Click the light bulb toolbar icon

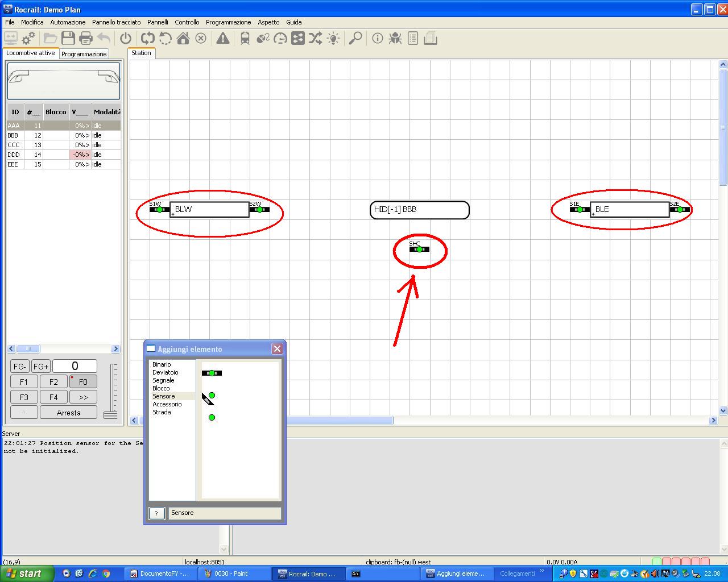click(x=333, y=38)
